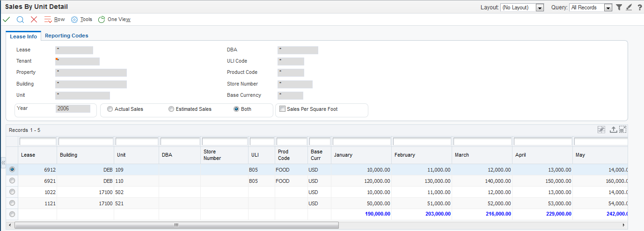The height and width of the screenshot is (231, 644).
Task: Click the One View button
Action: (114, 20)
